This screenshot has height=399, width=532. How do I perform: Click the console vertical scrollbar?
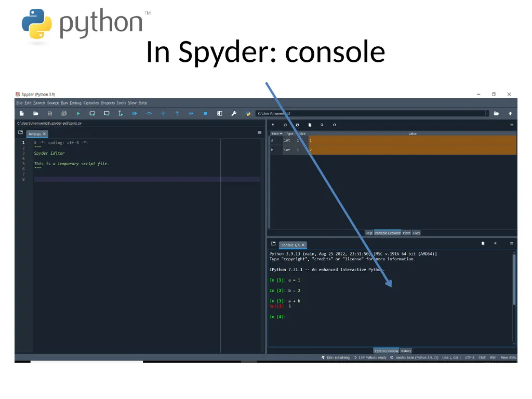pyautogui.click(x=514, y=279)
